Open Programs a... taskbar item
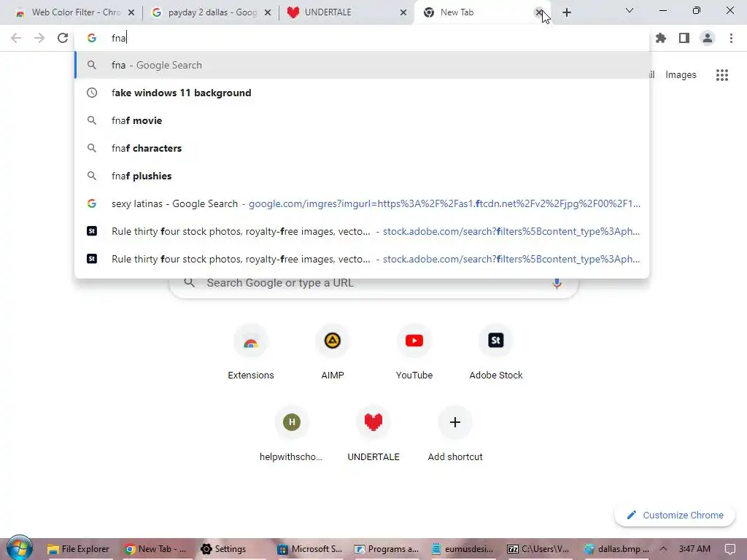This screenshot has height=560, width=747. (387, 549)
